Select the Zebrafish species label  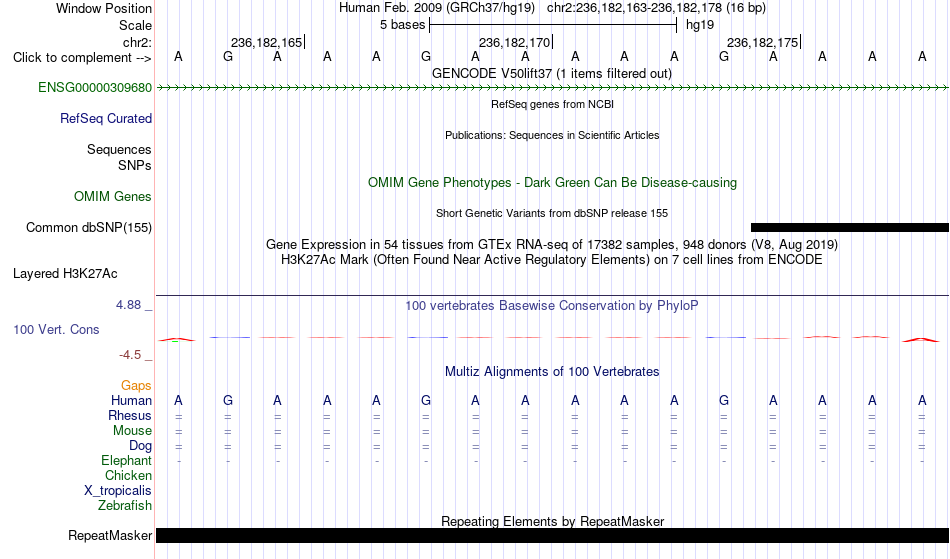(125, 506)
